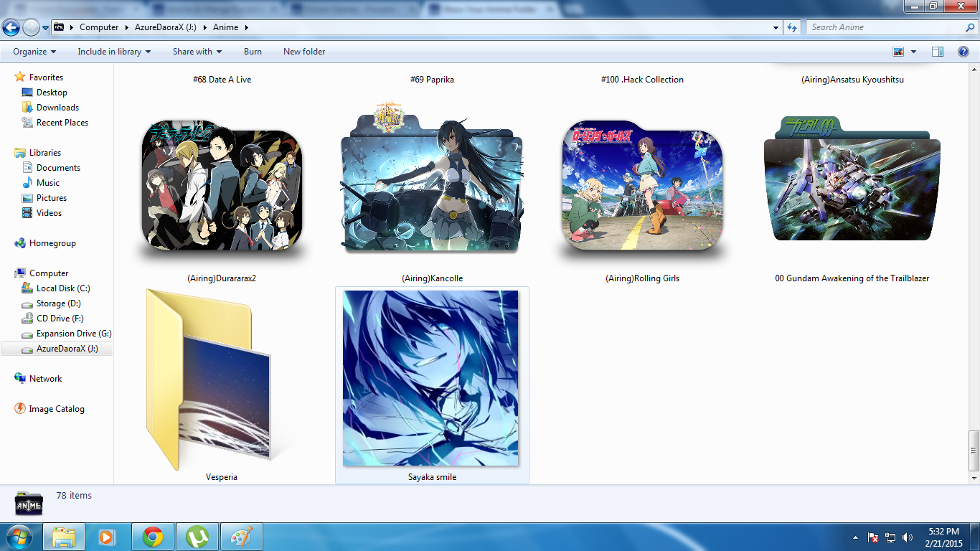Click the #100 .Hack Collection label

tap(642, 80)
